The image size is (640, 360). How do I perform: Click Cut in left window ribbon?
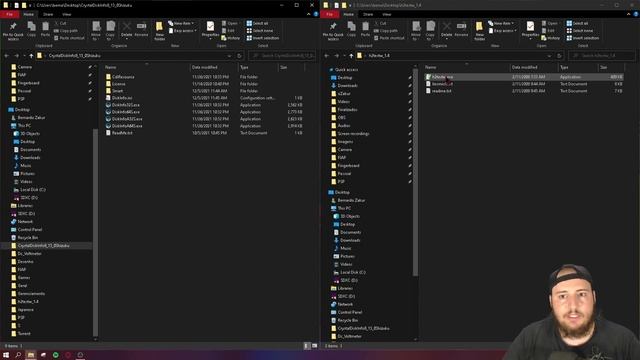click(x=60, y=23)
